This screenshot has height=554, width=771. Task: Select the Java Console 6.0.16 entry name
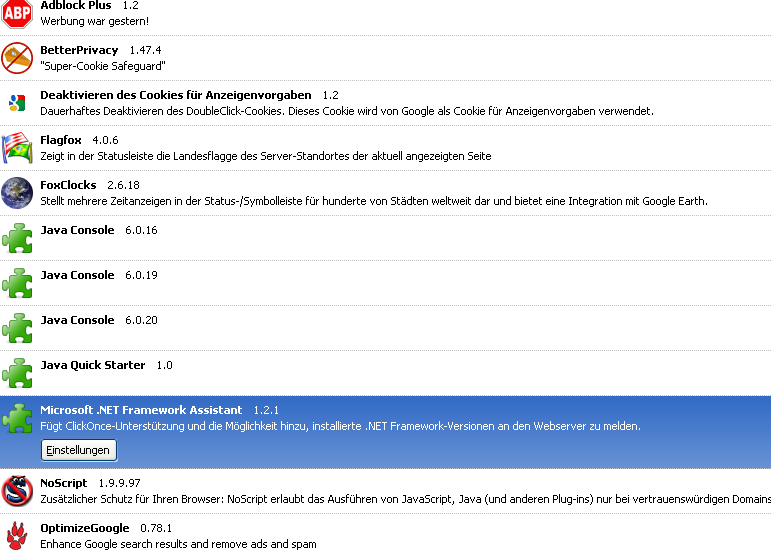(77, 230)
